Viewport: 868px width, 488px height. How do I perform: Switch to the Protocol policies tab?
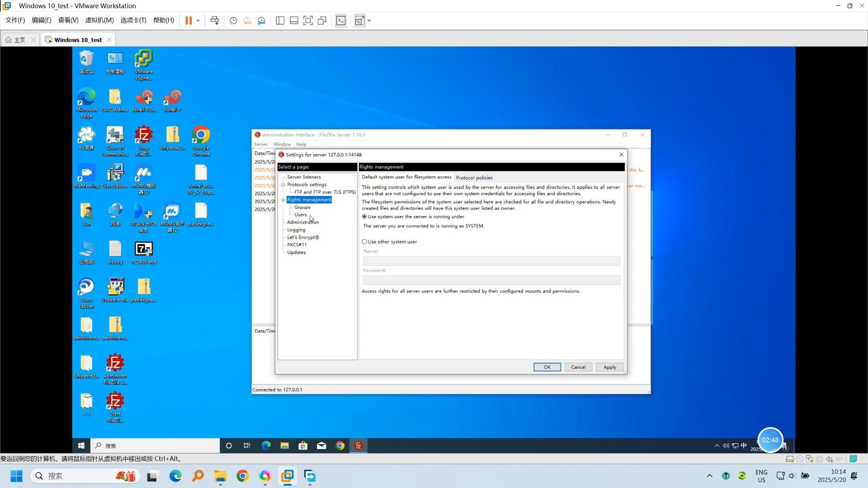[474, 178]
